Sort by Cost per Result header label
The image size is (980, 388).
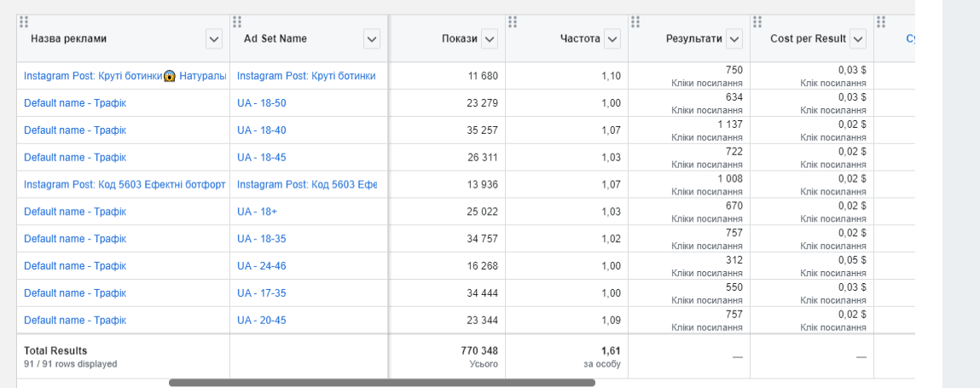pos(808,38)
